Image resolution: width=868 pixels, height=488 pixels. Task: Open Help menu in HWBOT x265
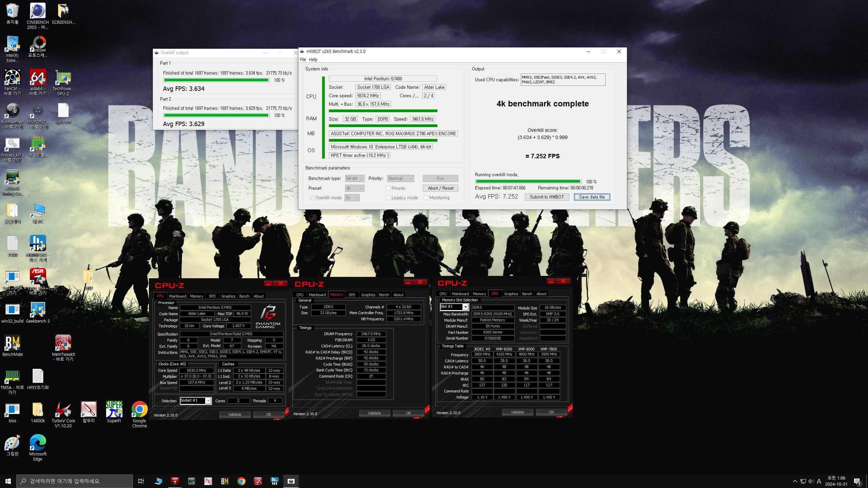point(313,59)
